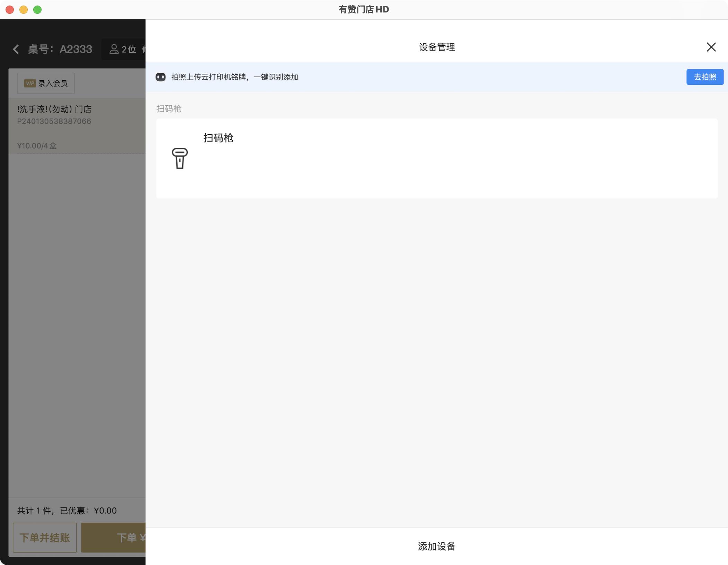
Task: Click the VIP badge icon
Action: tap(30, 83)
